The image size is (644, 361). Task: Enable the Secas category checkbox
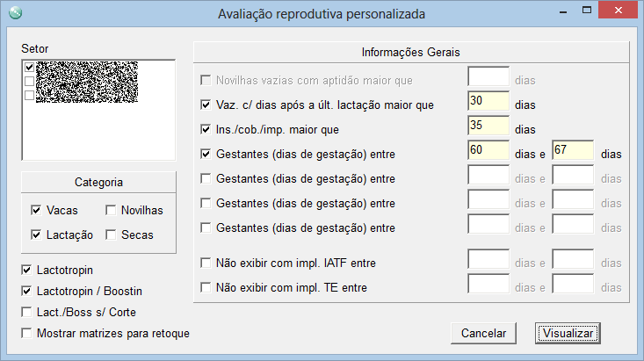[x=111, y=235]
